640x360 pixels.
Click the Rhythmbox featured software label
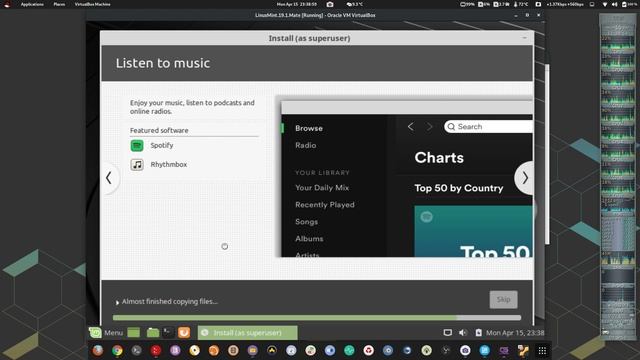[x=169, y=164]
